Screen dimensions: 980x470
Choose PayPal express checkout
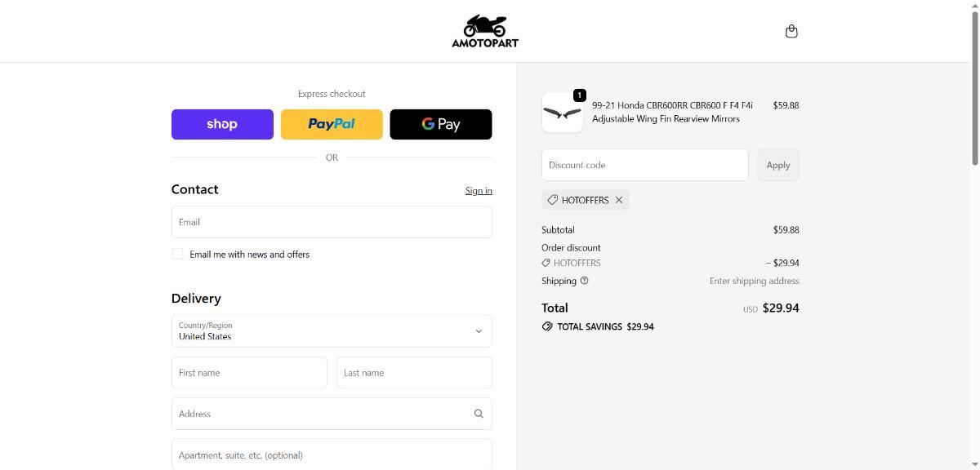[x=332, y=124]
